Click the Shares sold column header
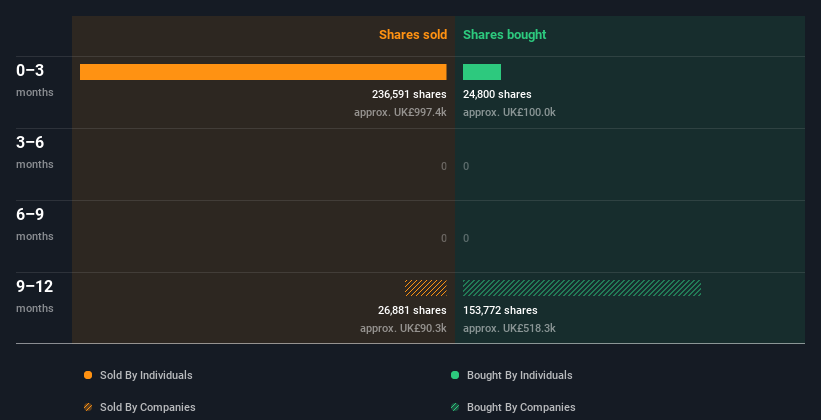 pos(413,35)
